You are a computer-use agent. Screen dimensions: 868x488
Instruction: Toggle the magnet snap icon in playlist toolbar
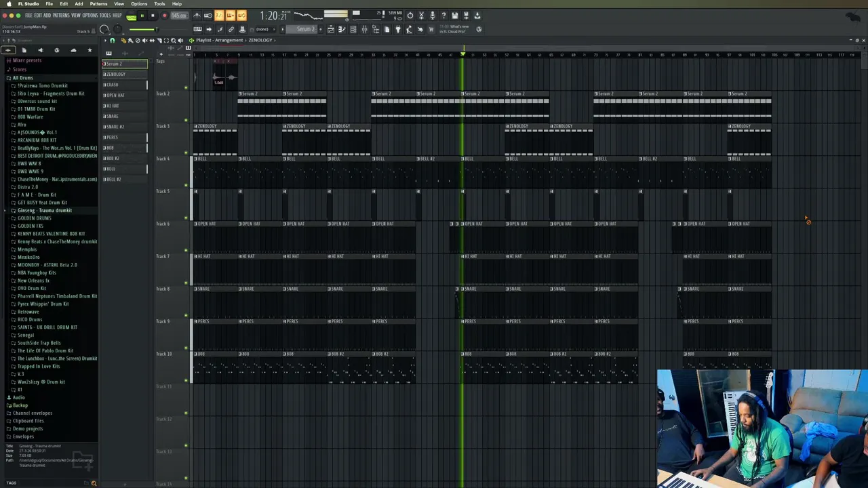click(x=113, y=40)
